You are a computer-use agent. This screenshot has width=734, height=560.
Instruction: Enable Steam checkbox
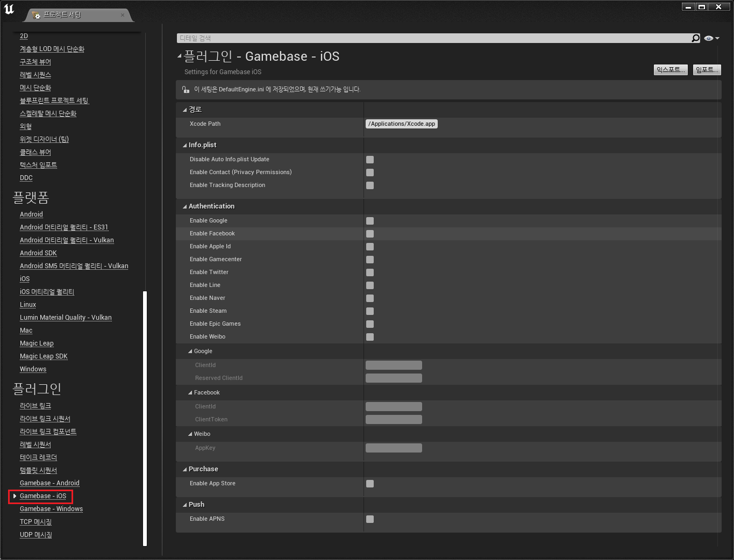tap(370, 311)
